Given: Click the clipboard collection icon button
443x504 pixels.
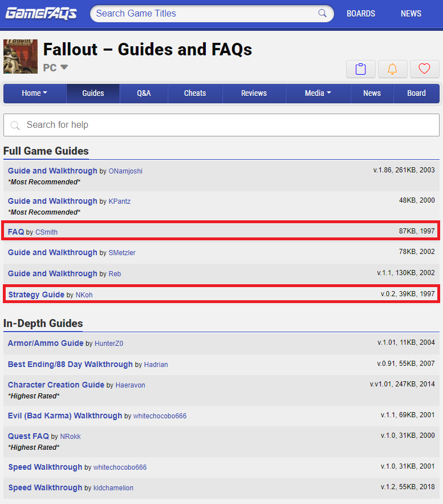Looking at the screenshot, I should (x=360, y=69).
